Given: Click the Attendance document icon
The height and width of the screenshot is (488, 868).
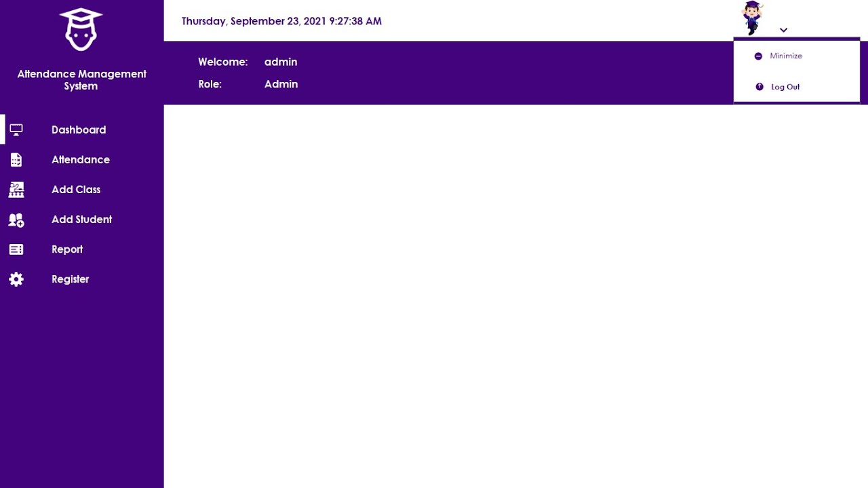Looking at the screenshot, I should (x=16, y=159).
